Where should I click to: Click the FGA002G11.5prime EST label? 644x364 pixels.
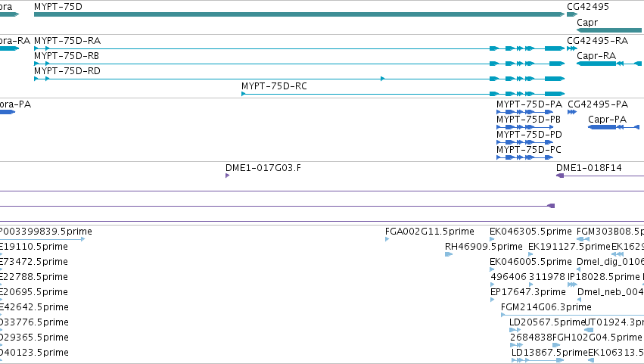coord(430,232)
